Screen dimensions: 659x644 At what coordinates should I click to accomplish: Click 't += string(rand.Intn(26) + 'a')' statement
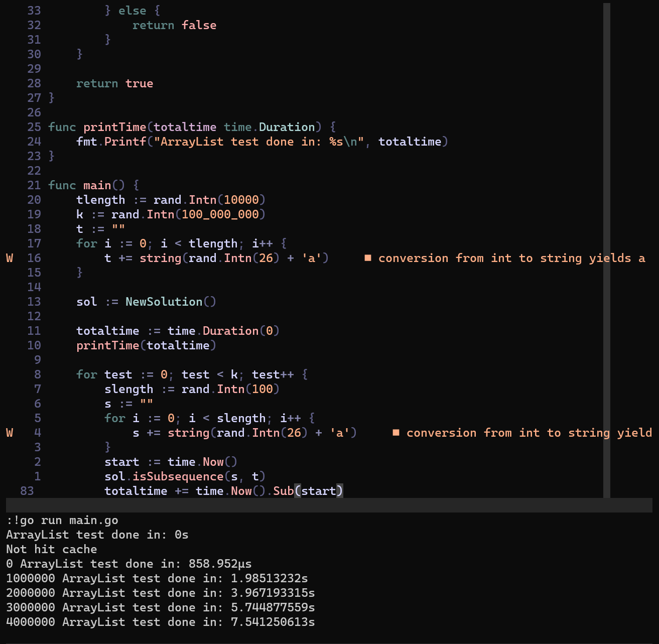[x=216, y=258]
